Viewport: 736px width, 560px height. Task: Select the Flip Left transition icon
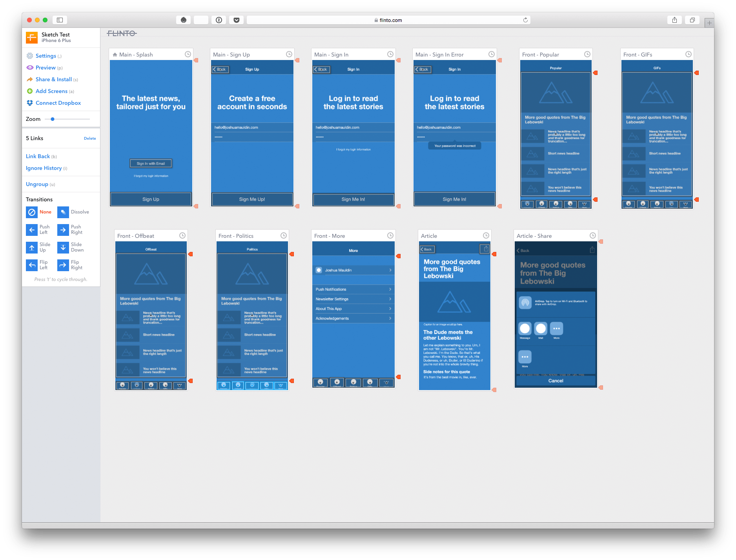[32, 265]
